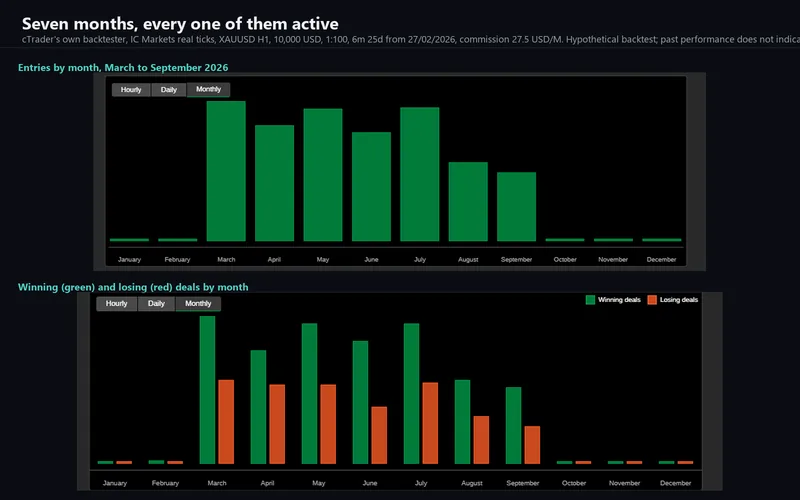Click the December label on deals chart axis
This screenshot has height=500, width=800.
point(676,483)
